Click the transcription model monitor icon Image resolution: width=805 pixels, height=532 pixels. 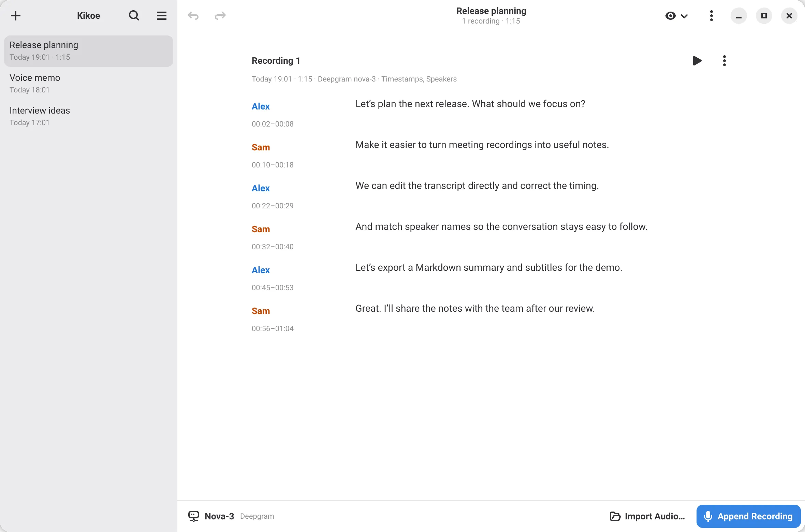tap(194, 516)
